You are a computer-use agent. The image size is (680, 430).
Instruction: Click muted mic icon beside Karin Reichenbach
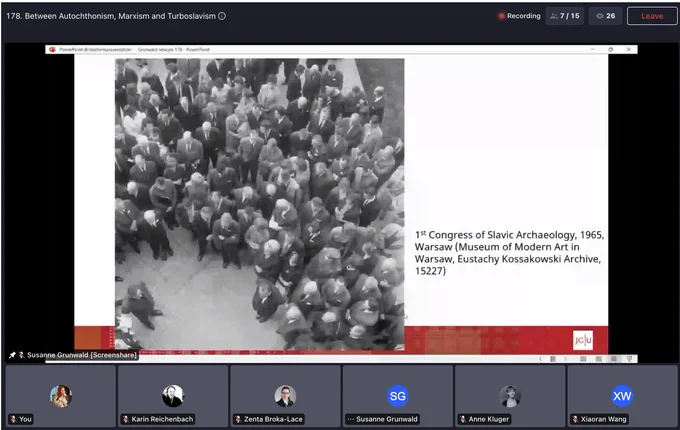[x=126, y=419]
